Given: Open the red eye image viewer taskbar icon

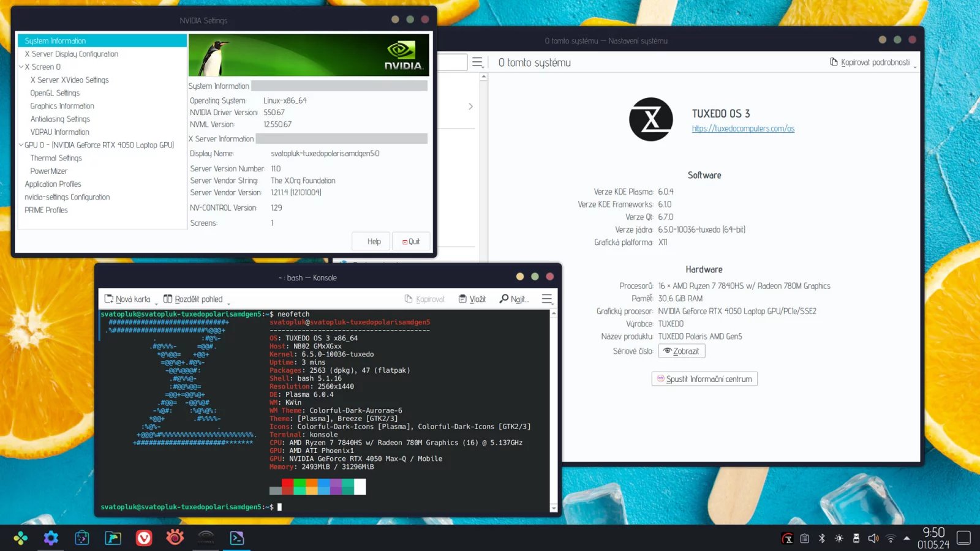Looking at the screenshot, I should (175, 538).
